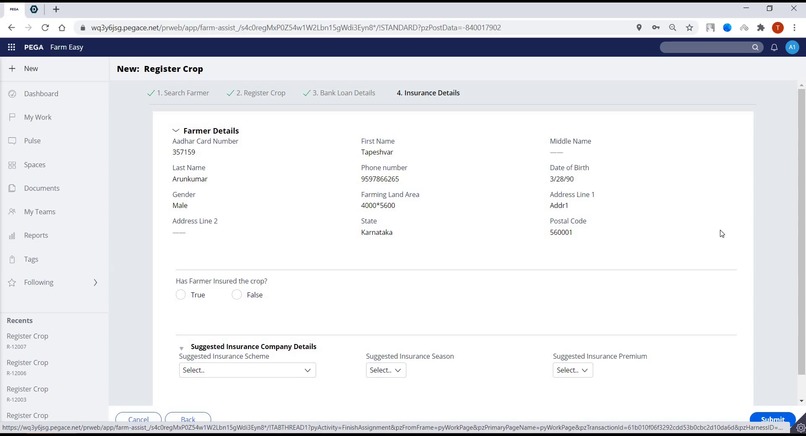Click the Farm Easy application name
Viewport: 806px width, 436px height.
click(x=67, y=47)
